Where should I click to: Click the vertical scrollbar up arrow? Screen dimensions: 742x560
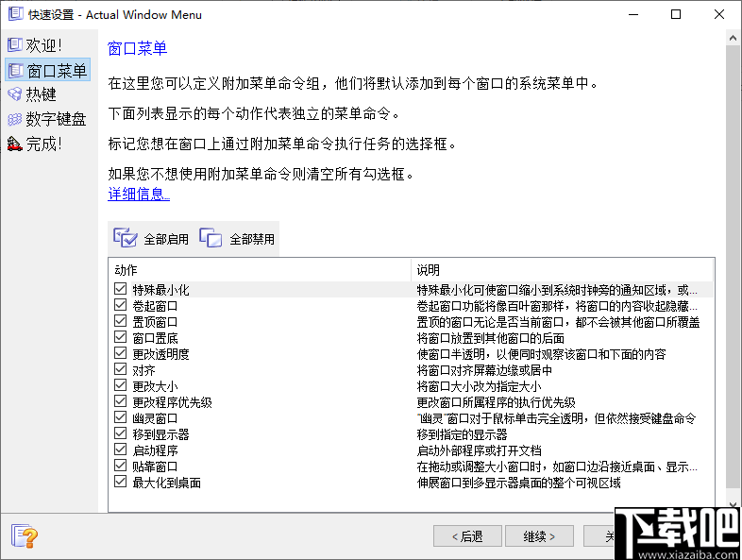tap(733, 38)
